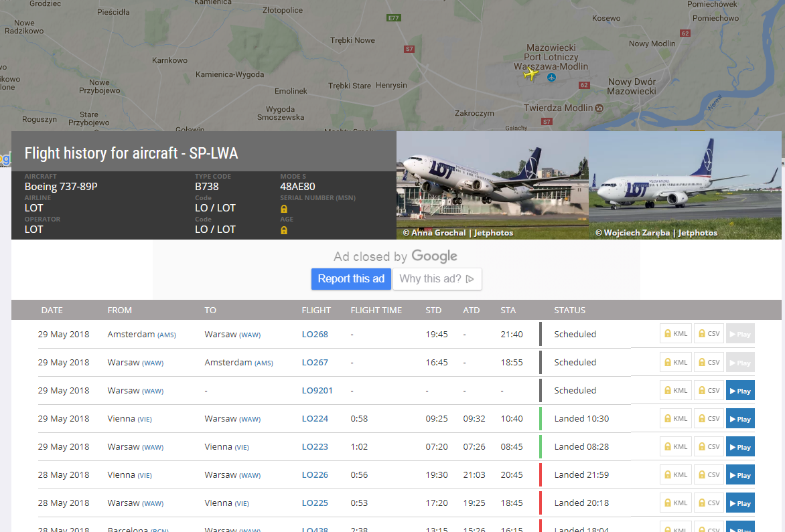
Task: Click Zakroczym town label on map
Action: (x=474, y=114)
